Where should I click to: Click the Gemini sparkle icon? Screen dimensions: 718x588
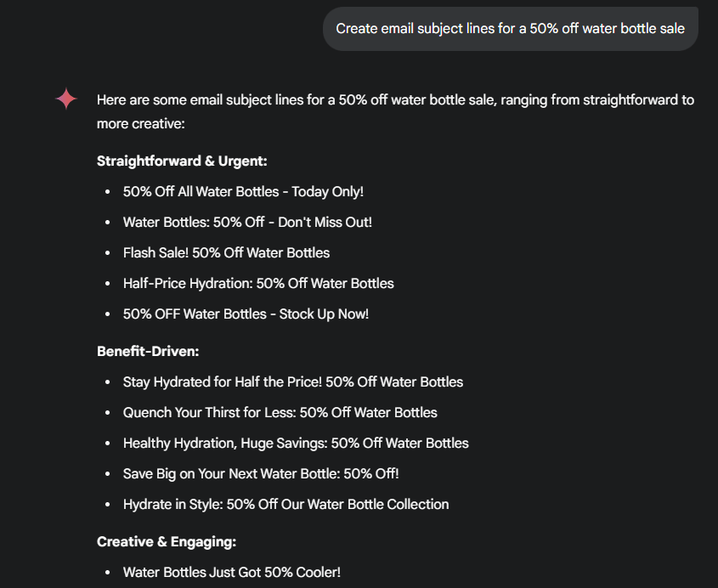[x=66, y=99]
